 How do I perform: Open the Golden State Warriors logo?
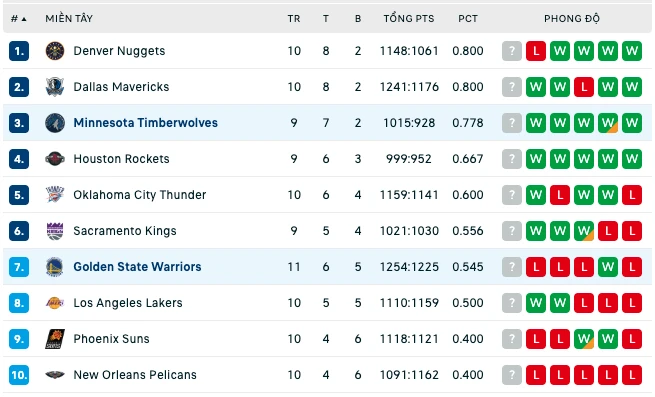tap(55, 267)
